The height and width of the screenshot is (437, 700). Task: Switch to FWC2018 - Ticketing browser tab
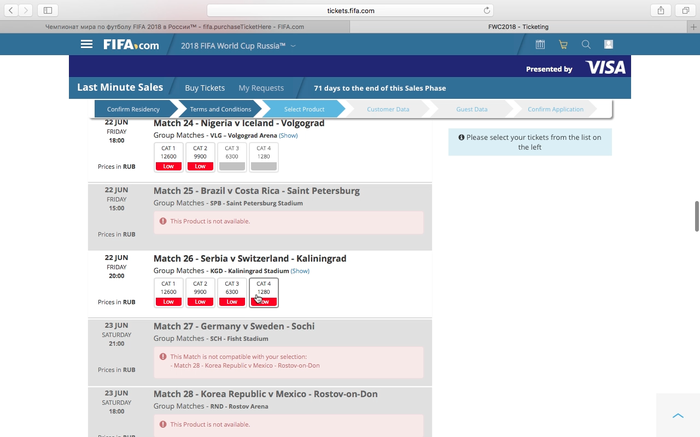(522, 27)
